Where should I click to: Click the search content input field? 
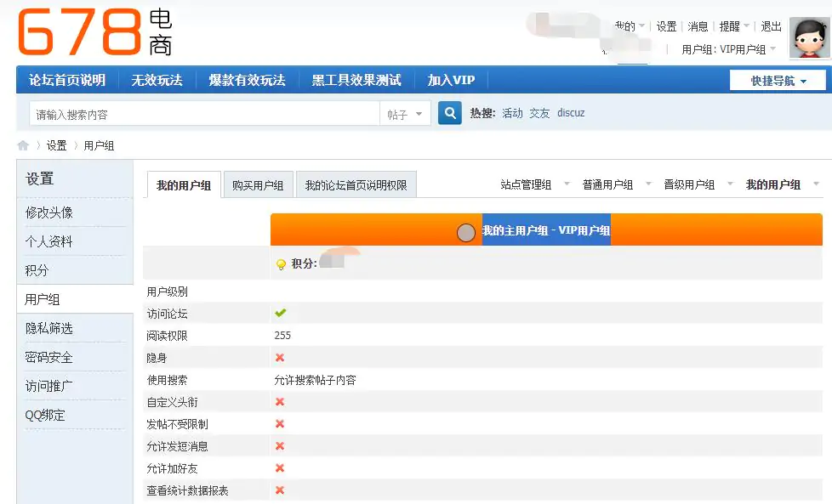pyautogui.click(x=205, y=114)
